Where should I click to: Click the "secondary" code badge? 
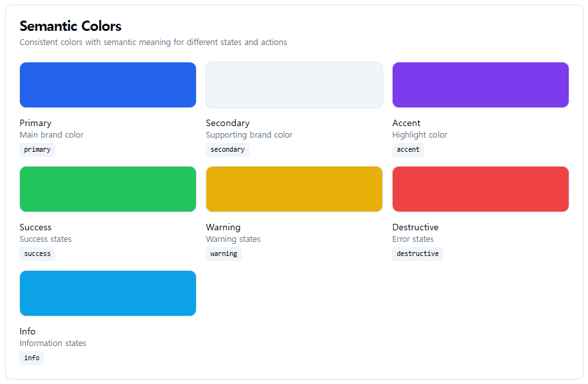tap(227, 150)
